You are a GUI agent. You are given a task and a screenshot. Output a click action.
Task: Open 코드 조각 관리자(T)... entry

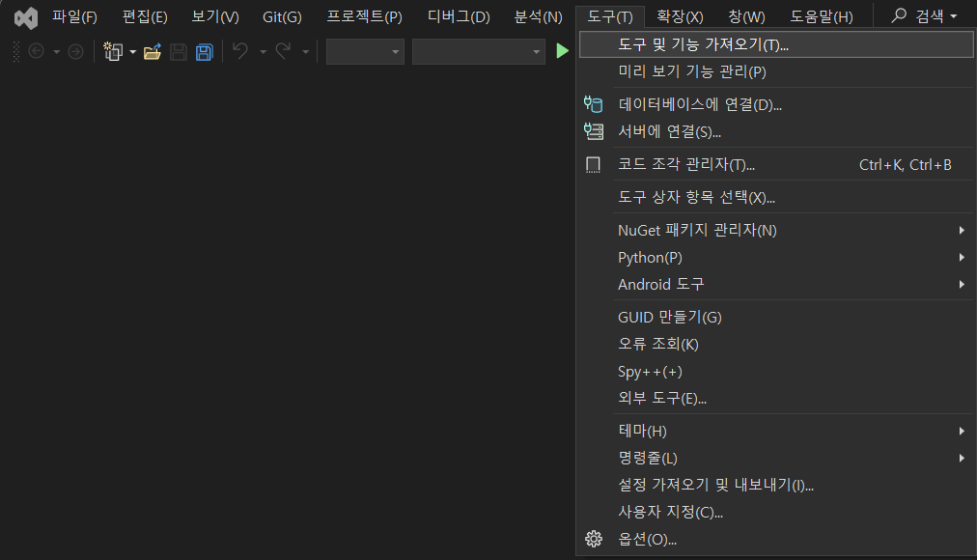[x=776, y=164]
